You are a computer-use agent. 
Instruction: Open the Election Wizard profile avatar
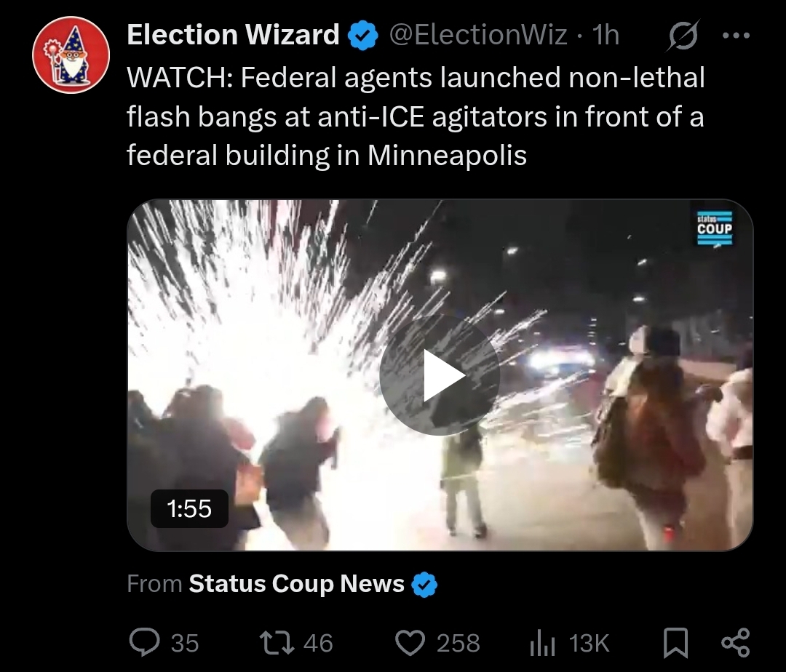tap(71, 55)
